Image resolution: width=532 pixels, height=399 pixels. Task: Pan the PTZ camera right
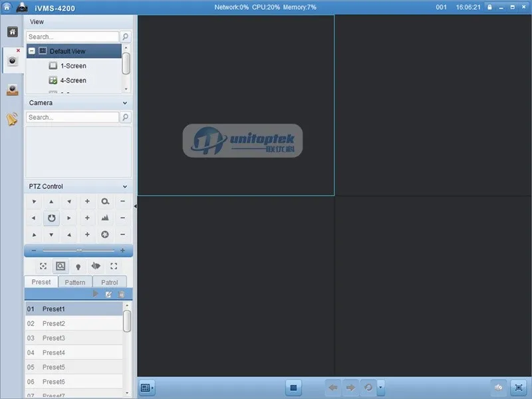tap(69, 218)
